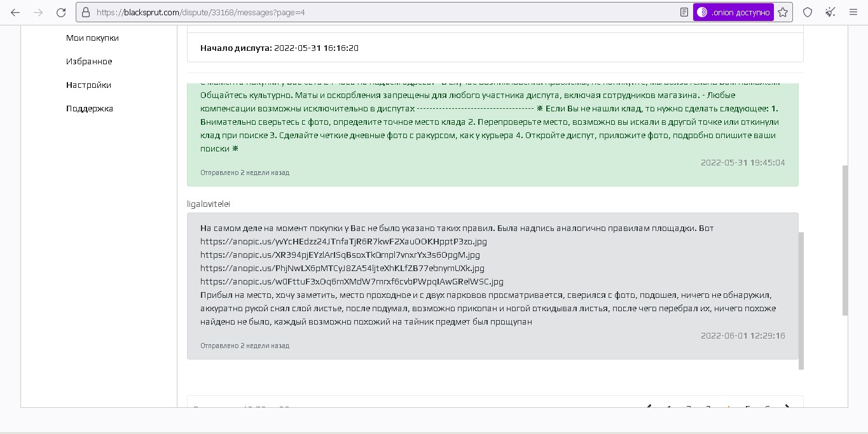Click the browser forward arrow
868x434 pixels.
pyautogui.click(x=38, y=12)
